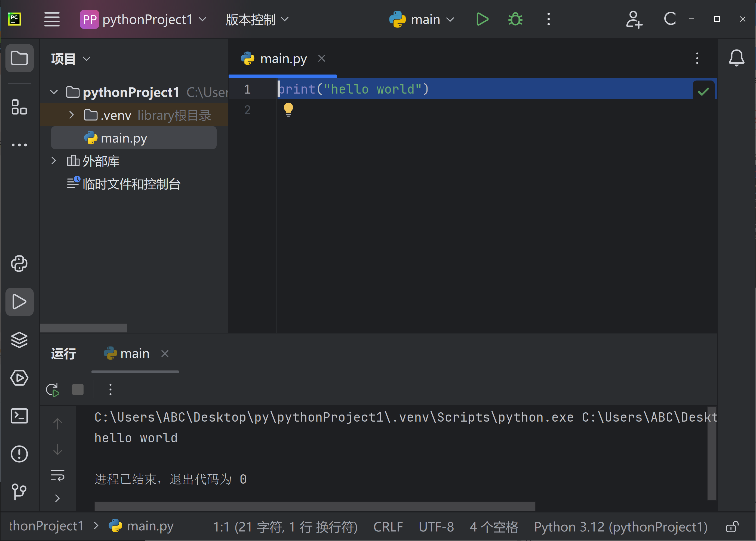The height and width of the screenshot is (541, 756).
Task: Click Run console vertical scrollbar
Action: tap(712, 453)
